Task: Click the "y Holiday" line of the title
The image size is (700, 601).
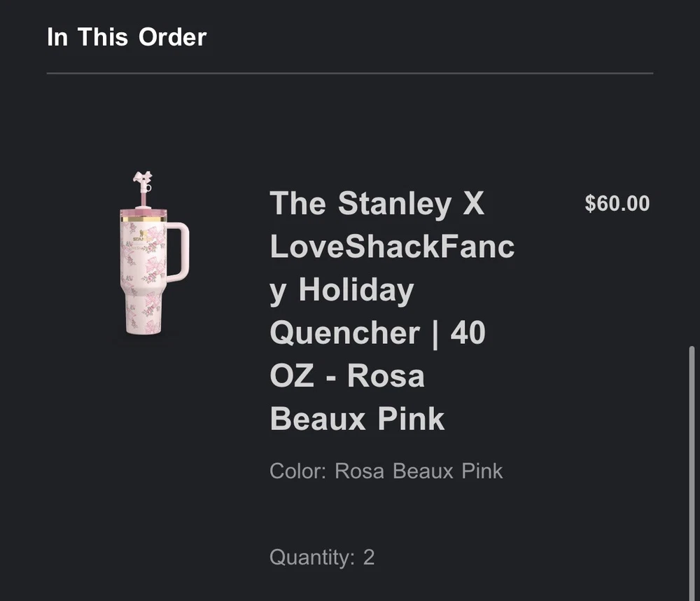Action: (x=342, y=290)
